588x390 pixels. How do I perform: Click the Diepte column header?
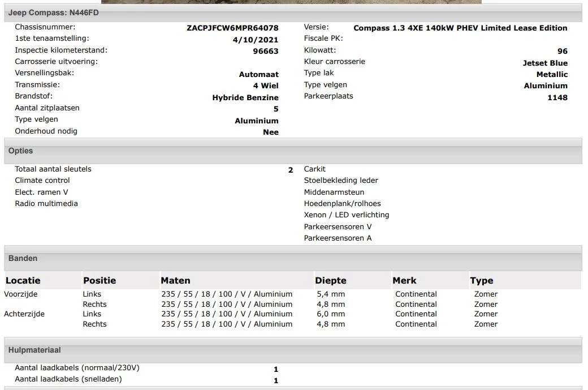point(331,281)
